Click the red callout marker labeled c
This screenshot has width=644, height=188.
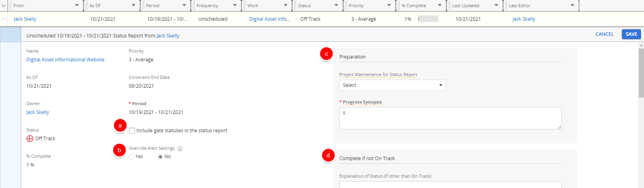pyautogui.click(x=326, y=54)
